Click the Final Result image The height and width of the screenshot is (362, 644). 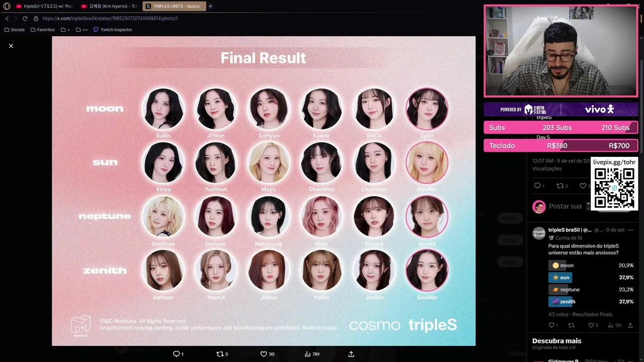[x=264, y=191]
